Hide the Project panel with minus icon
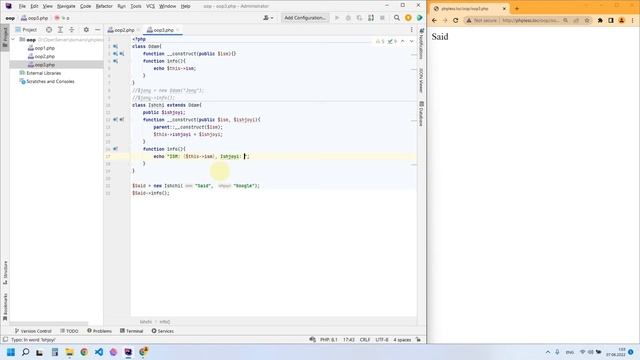640x360 pixels. coord(98,30)
